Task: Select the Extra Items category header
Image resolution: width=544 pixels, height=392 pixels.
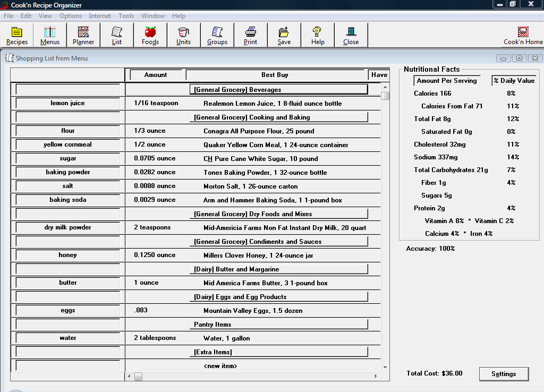Action: pos(278,352)
